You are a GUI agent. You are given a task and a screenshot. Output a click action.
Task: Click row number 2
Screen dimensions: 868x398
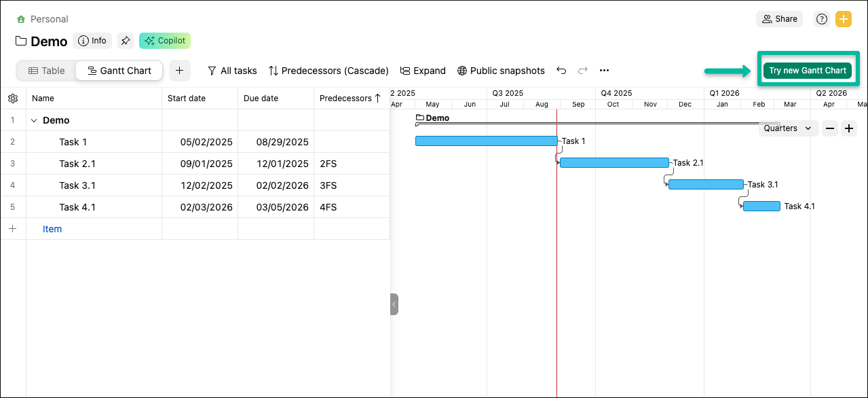pyautogui.click(x=12, y=142)
